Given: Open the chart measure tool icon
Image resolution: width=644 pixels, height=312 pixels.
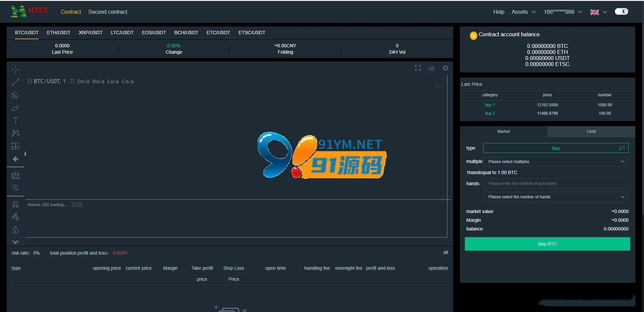Looking at the screenshot, I should tap(15, 175).
